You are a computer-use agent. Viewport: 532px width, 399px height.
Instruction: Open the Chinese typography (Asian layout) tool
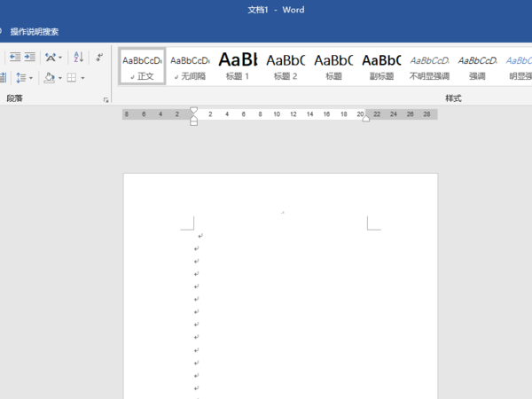[51, 57]
